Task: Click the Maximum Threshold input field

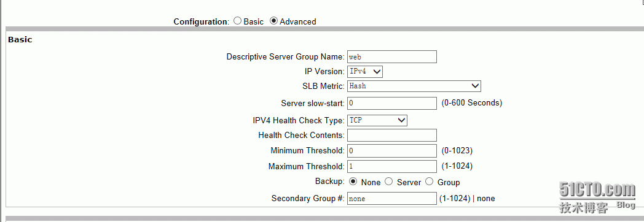Action: 392,166
